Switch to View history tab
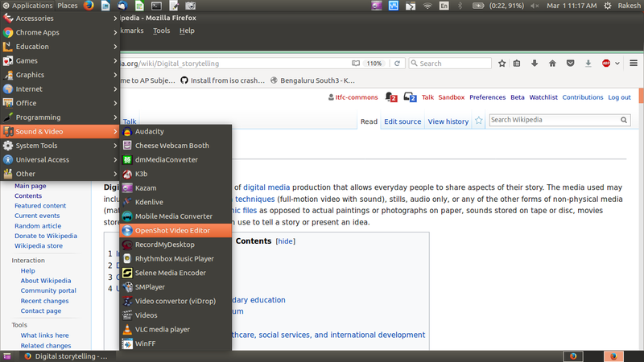The height and width of the screenshot is (362, 644). (448, 121)
